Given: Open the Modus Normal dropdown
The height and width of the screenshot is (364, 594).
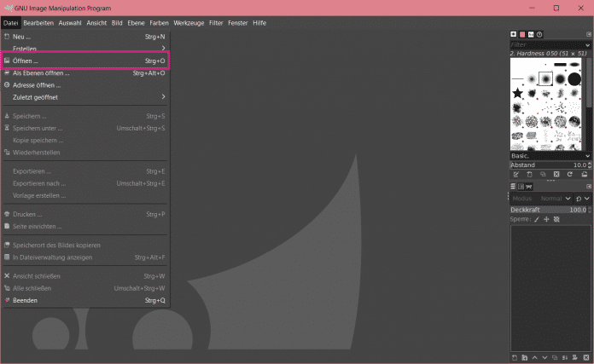Looking at the screenshot, I should click(x=551, y=198).
